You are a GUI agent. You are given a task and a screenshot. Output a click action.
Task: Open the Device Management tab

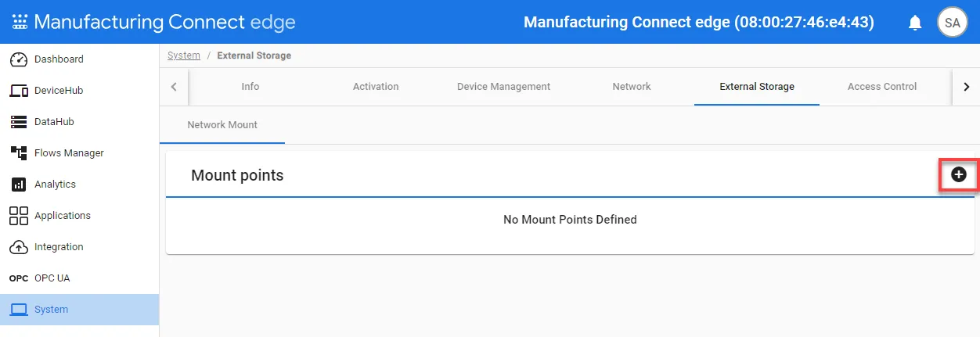(x=504, y=87)
